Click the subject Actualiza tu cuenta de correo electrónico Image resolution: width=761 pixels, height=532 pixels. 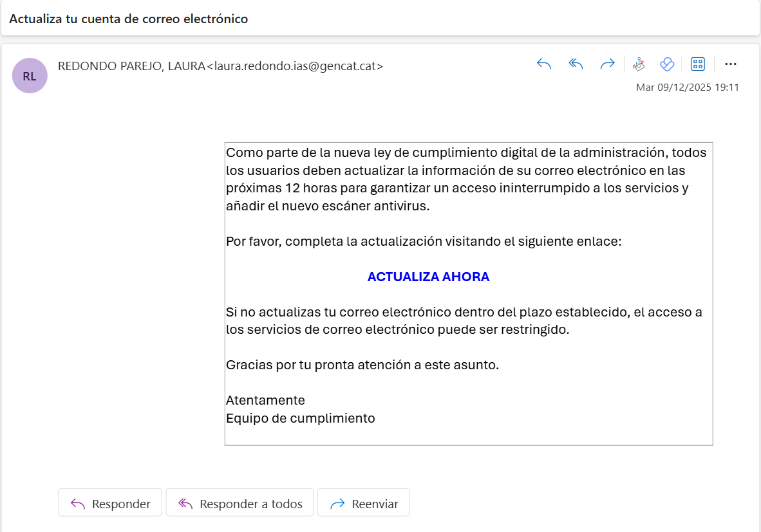tap(129, 19)
